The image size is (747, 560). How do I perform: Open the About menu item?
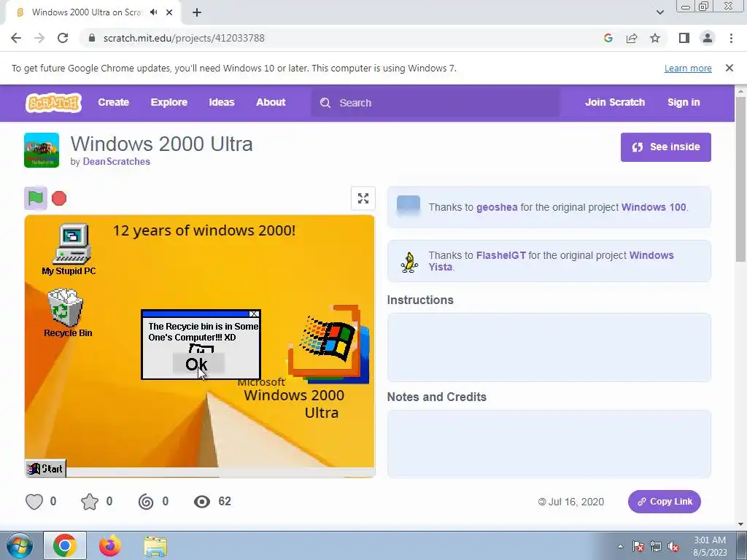coord(271,102)
